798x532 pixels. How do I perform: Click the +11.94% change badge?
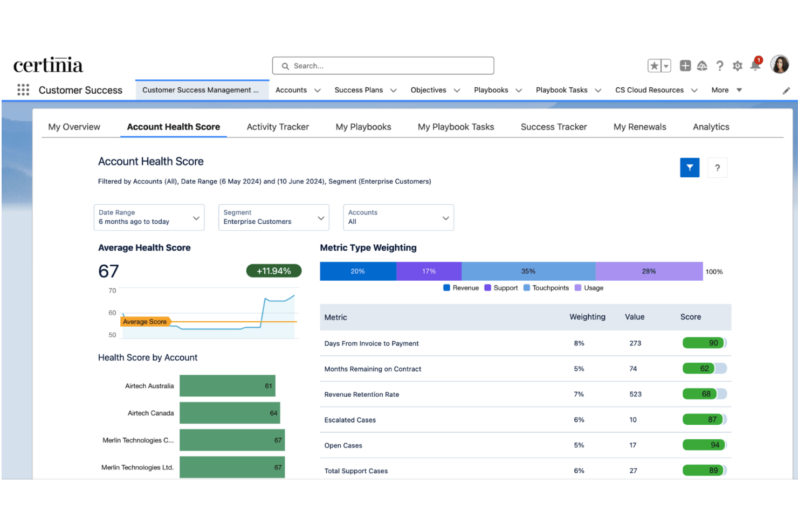[274, 271]
